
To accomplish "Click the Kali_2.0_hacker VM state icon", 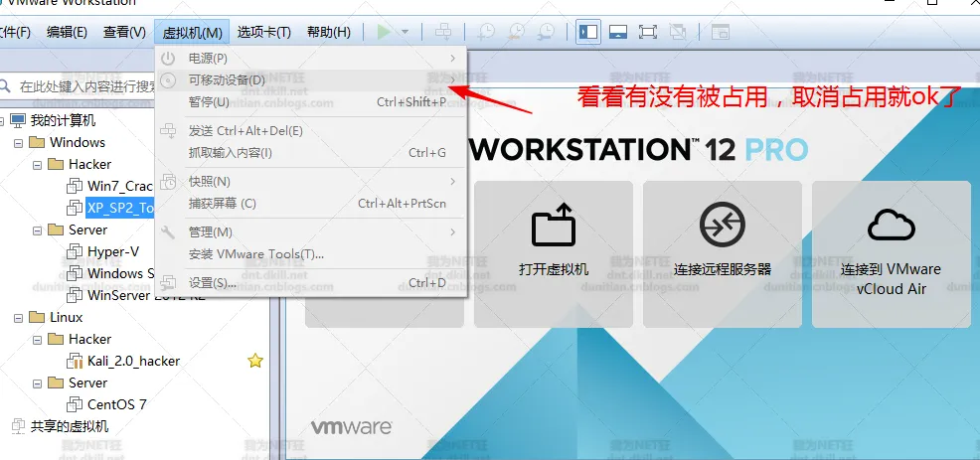I will [75, 362].
